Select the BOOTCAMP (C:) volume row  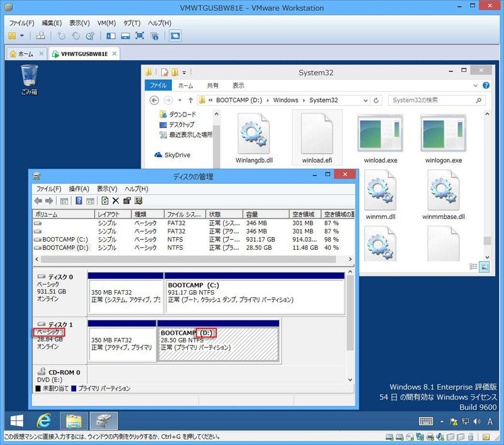tap(193, 240)
